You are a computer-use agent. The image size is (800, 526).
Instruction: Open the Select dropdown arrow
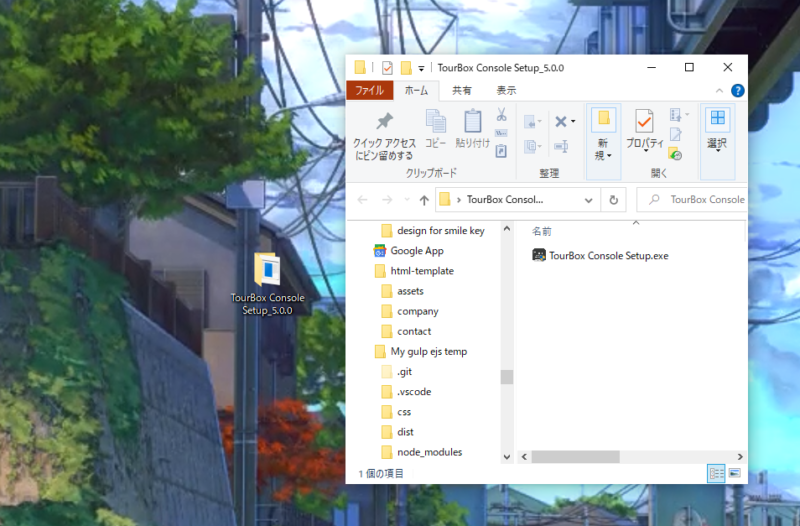coord(717,151)
